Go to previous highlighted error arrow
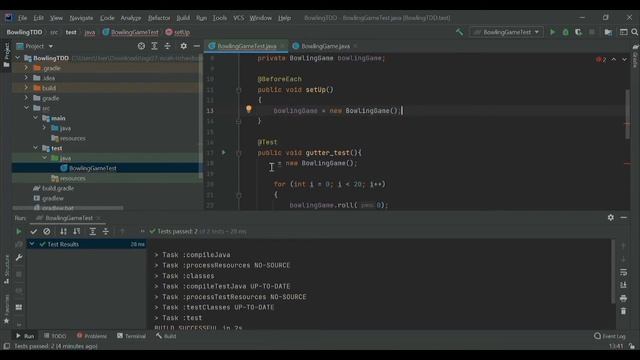This screenshot has height=360, width=640. 613,60
